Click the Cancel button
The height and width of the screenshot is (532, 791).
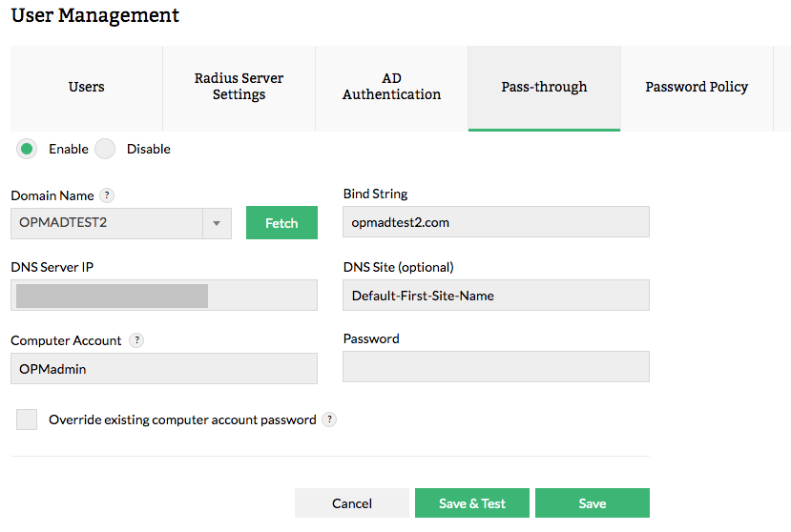pos(352,503)
